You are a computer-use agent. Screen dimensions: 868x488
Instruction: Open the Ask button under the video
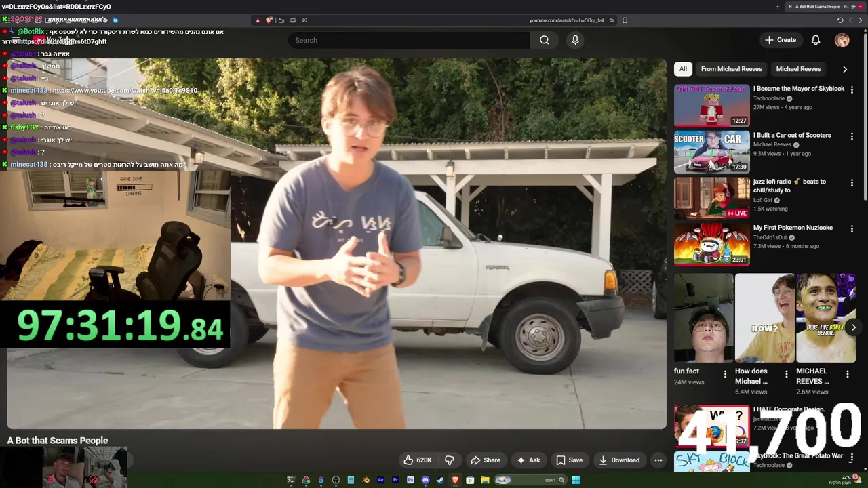tap(528, 460)
